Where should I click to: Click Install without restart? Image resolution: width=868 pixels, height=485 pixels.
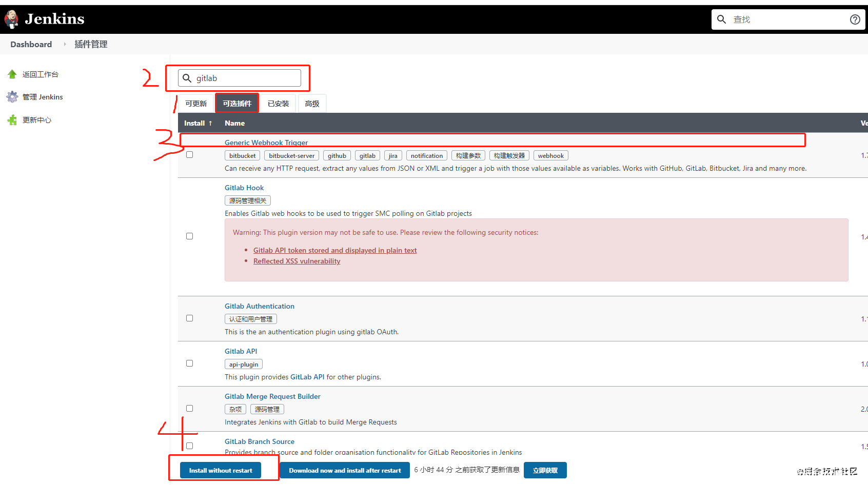[221, 470]
